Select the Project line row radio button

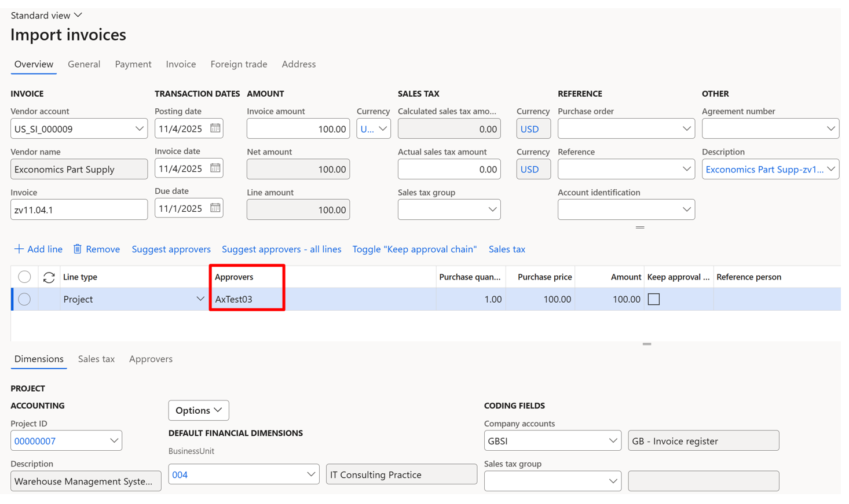click(24, 299)
